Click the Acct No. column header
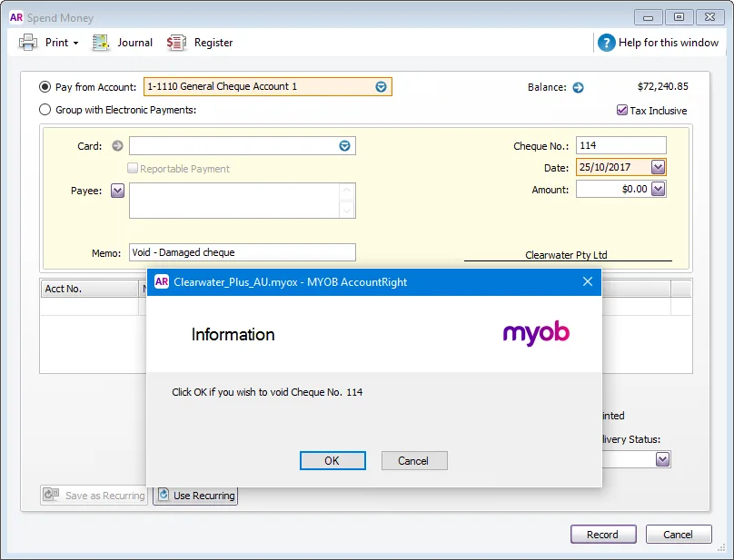The height and width of the screenshot is (560, 734). click(89, 289)
